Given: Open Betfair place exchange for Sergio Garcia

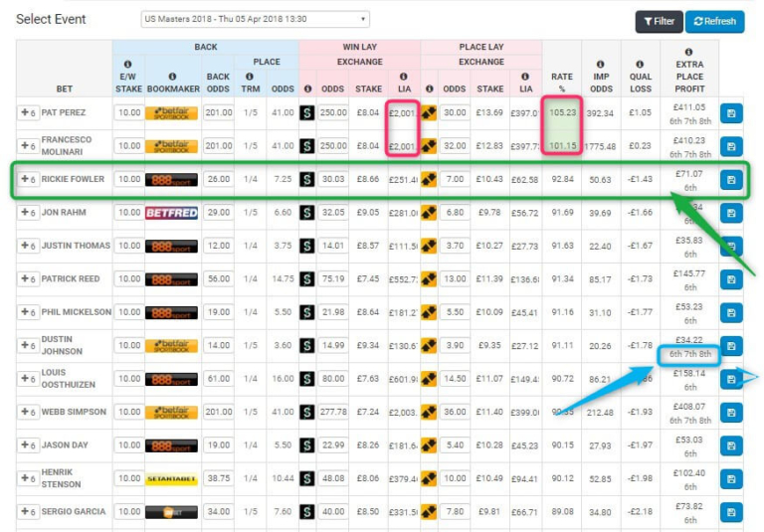Looking at the screenshot, I should click(429, 511).
